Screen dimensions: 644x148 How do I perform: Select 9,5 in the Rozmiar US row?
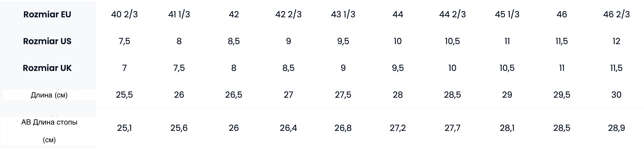(343, 41)
